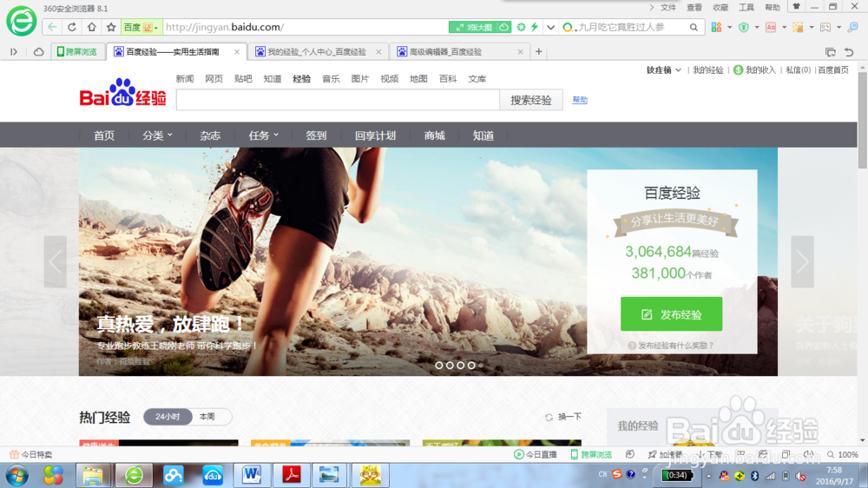Screen dimensions: 868x488
Task: Open the dropdown arrow next to the shield icon
Action: 757,27
